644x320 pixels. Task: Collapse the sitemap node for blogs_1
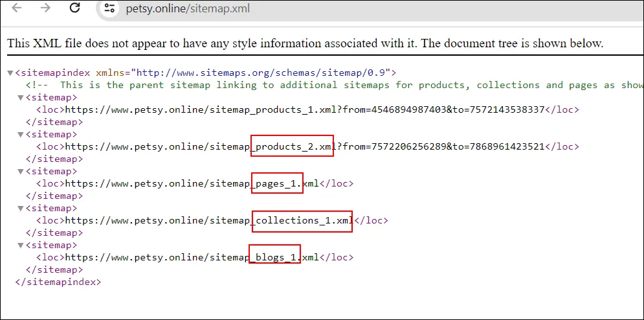20,246
